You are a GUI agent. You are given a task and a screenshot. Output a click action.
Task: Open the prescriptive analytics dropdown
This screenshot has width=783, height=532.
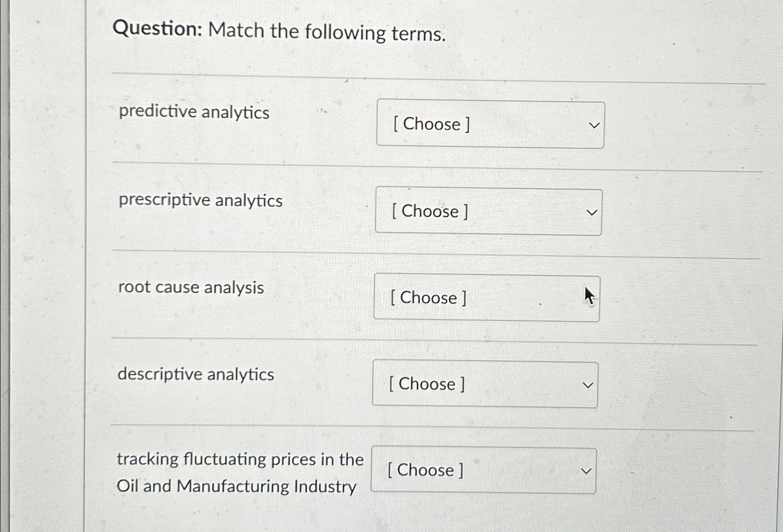tap(488, 212)
